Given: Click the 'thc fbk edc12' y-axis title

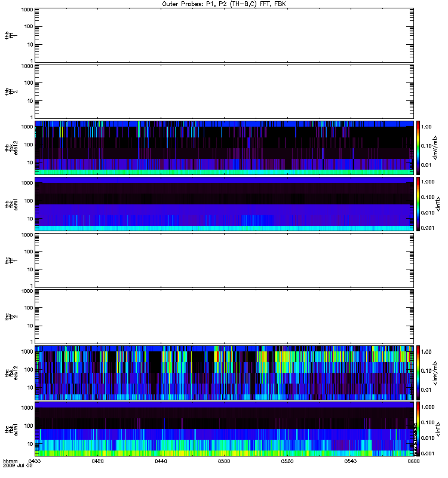Looking at the screenshot, I should click(11, 373).
